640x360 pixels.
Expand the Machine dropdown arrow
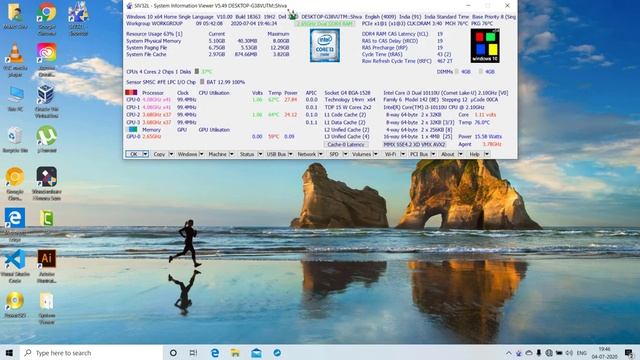tap(231, 154)
